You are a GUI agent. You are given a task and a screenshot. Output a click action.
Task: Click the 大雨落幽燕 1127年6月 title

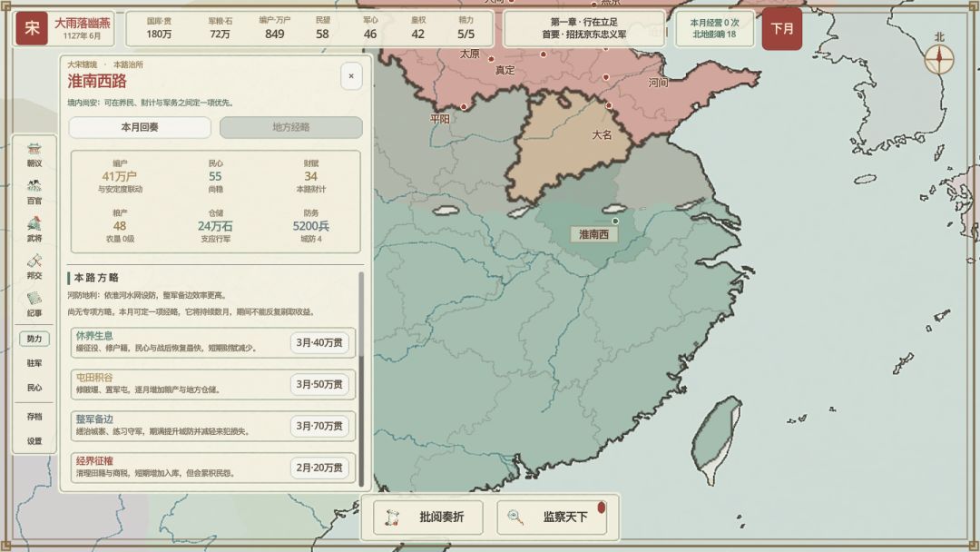pyautogui.click(x=82, y=29)
